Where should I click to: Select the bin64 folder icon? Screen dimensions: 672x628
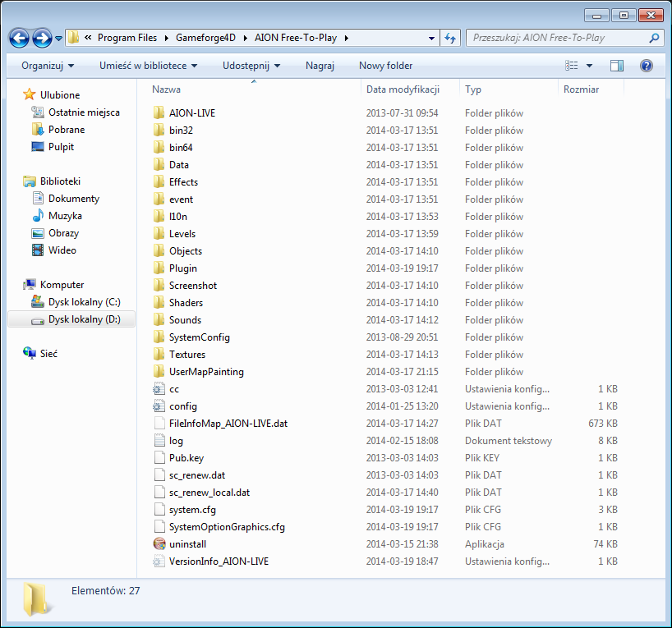coord(159,148)
